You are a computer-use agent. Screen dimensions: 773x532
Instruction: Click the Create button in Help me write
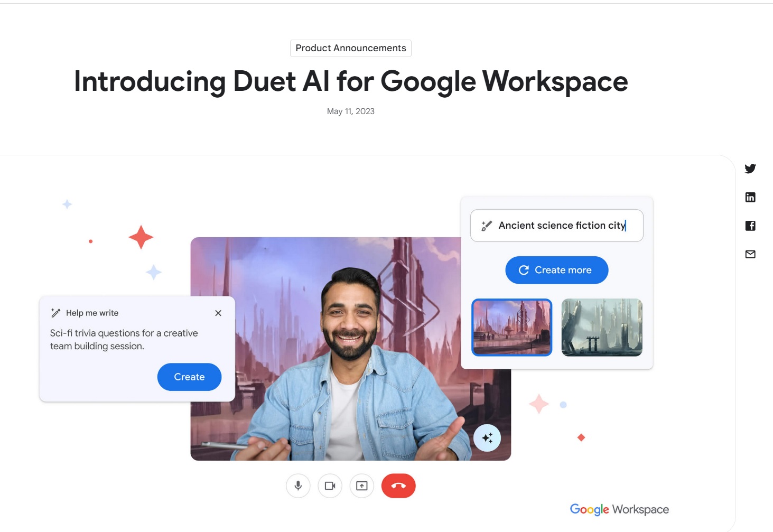click(x=189, y=377)
